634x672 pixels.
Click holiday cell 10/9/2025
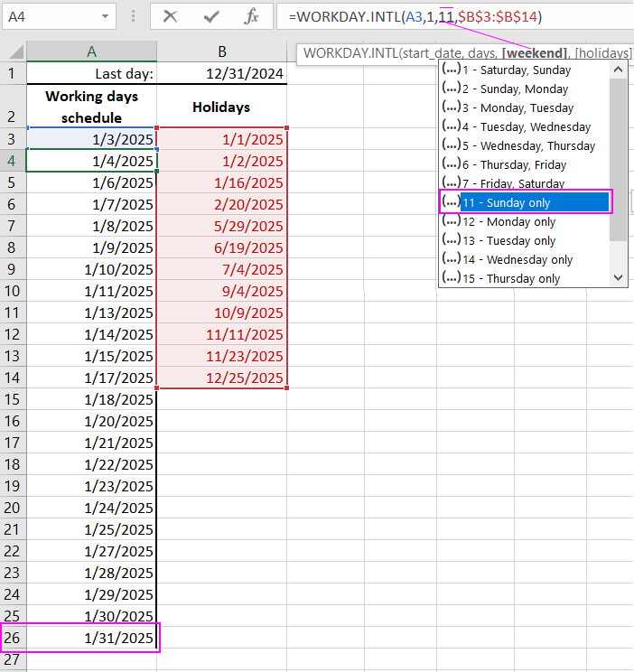pos(221,313)
